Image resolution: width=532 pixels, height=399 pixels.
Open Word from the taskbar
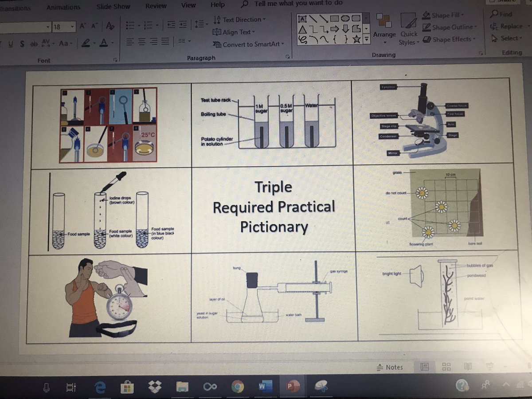click(x=265, y=386)
